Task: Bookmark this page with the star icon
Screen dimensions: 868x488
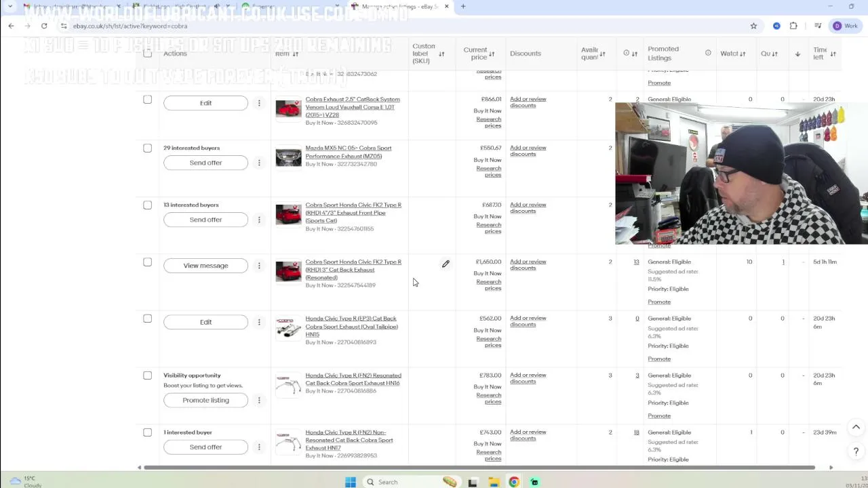Action: click(x=753, y=26)
